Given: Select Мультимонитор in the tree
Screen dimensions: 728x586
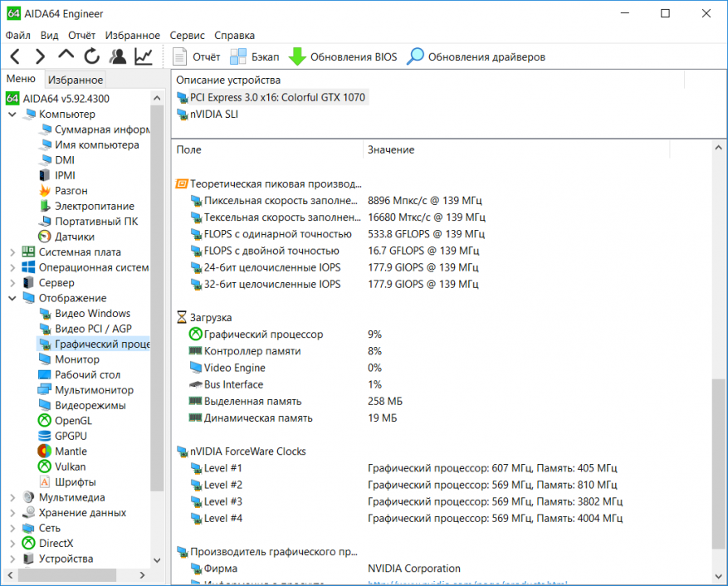Looking at the screenshot, I should [86, 390].
